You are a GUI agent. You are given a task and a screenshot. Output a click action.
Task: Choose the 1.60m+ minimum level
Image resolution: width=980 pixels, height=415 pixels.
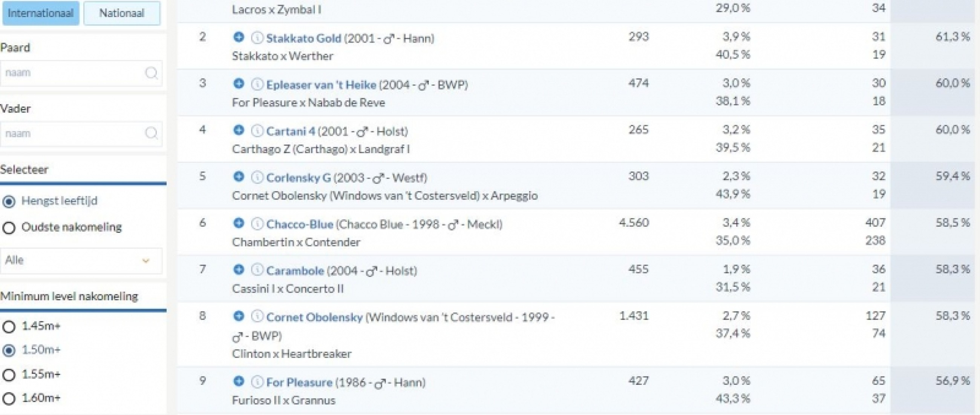[x=9, y=399]
